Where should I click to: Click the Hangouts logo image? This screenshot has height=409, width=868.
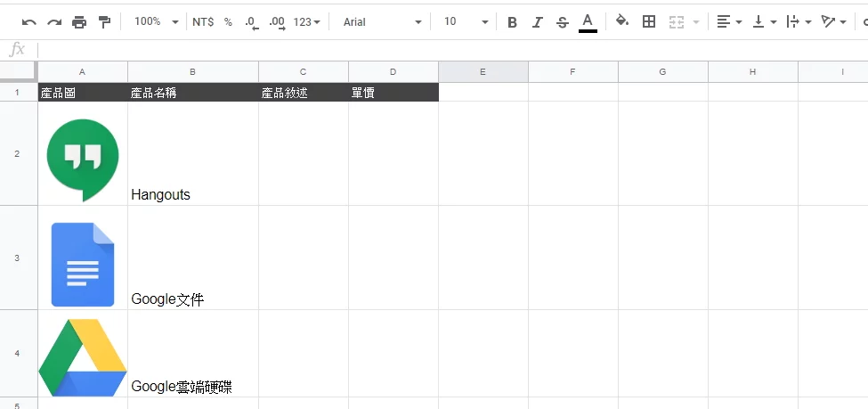click(83, 160)
